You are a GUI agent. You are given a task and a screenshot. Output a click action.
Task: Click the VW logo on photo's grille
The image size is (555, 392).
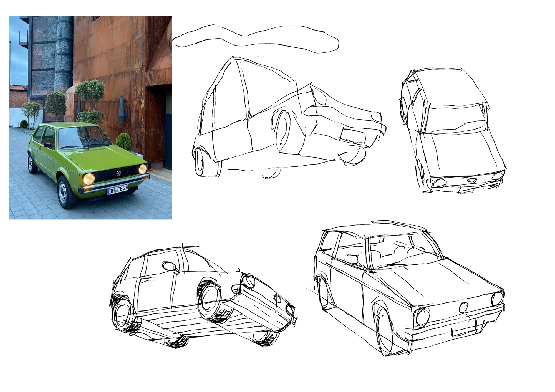(118, 174)
